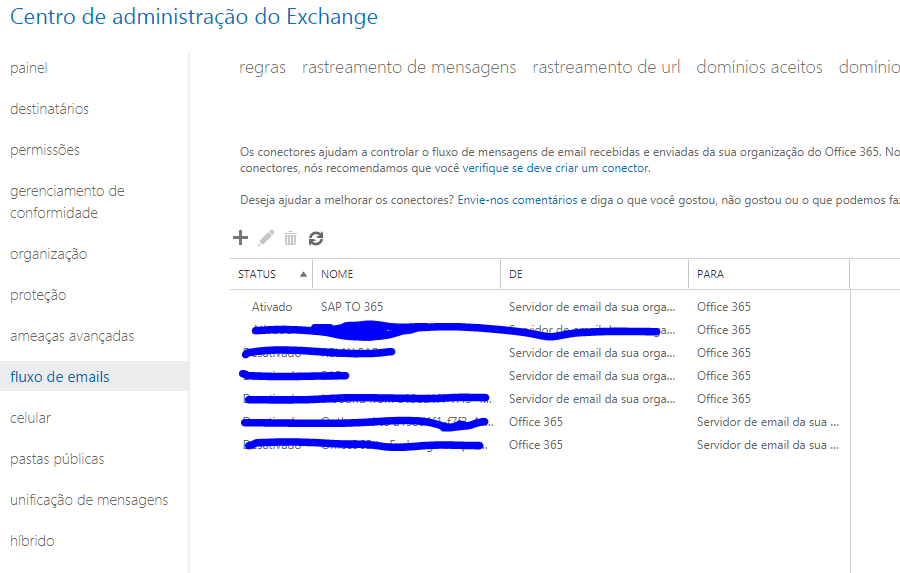Open ameaças avançadas in sidebar
The width and height of the screenshot is (900, 573).
click(72, 336)
